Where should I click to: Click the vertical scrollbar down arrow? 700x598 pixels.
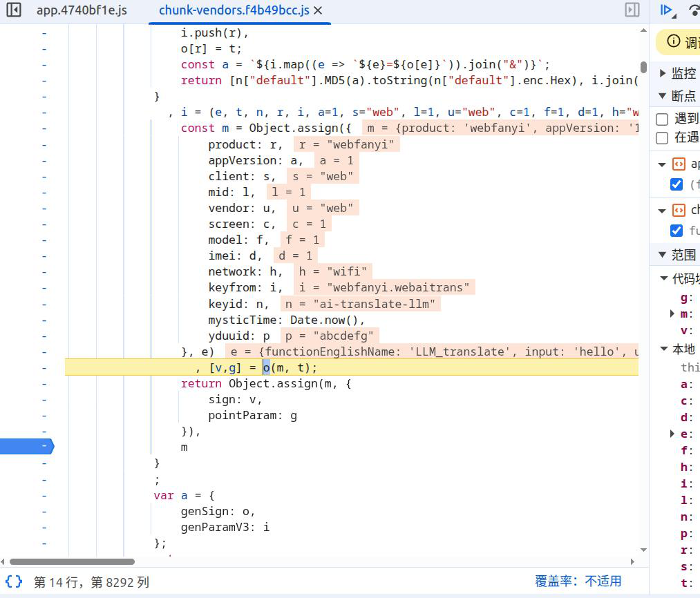tap(643, 550)
